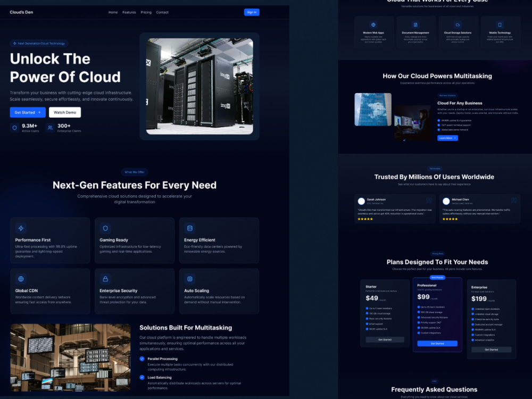The width and height of the screenshot is (532, 399).
Task: Click the Gaming Ready shield icon
Action: [x=105, y=228]
